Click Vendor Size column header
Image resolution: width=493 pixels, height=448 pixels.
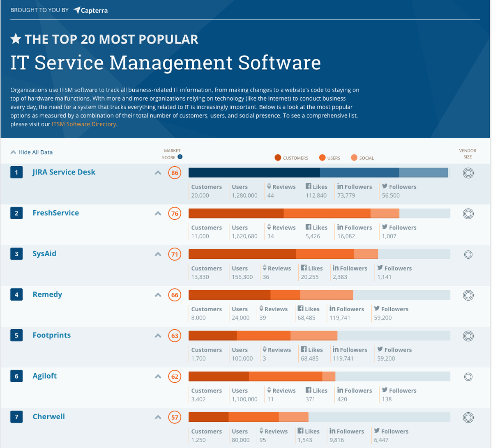click(468, 154)
